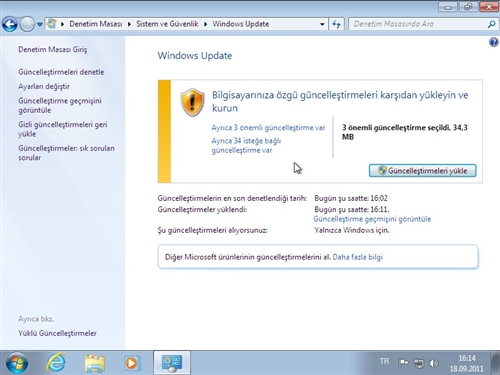The width and height of the screenshot is (500, 375).
Task: Click Gizli güncelleştirmeleri geri yükle
Action: (63, 129)
